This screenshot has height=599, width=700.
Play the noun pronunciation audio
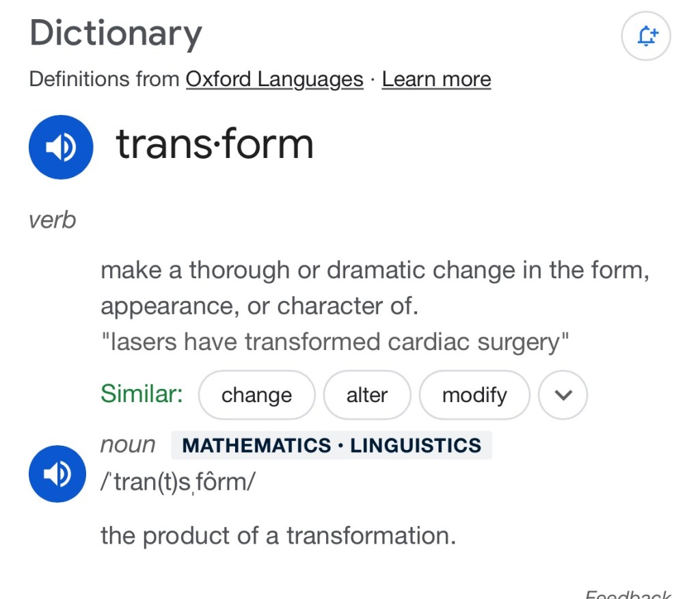(x=57, y=473)
